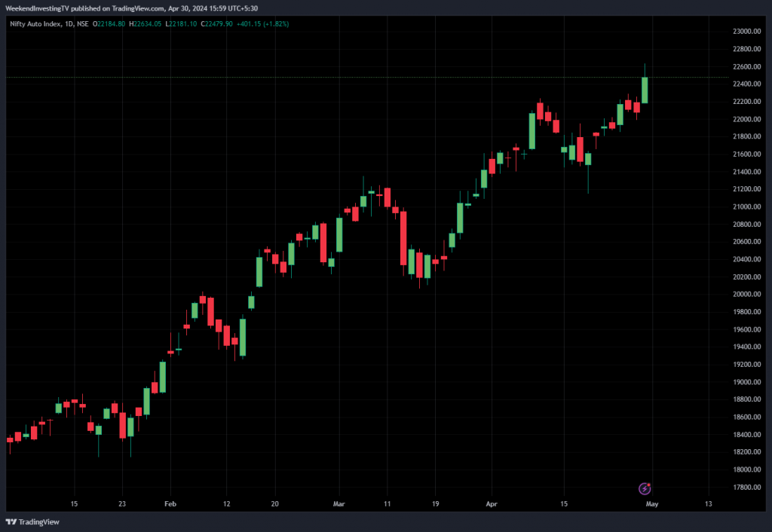Click the 19000.00 price axis label
This screenshot has height=532, width=772.
point(746,382)
